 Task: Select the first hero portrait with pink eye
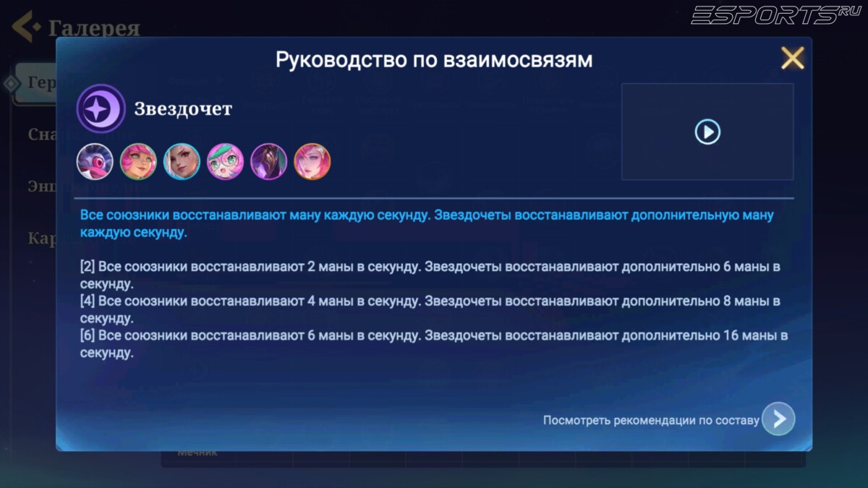point(93,160)
